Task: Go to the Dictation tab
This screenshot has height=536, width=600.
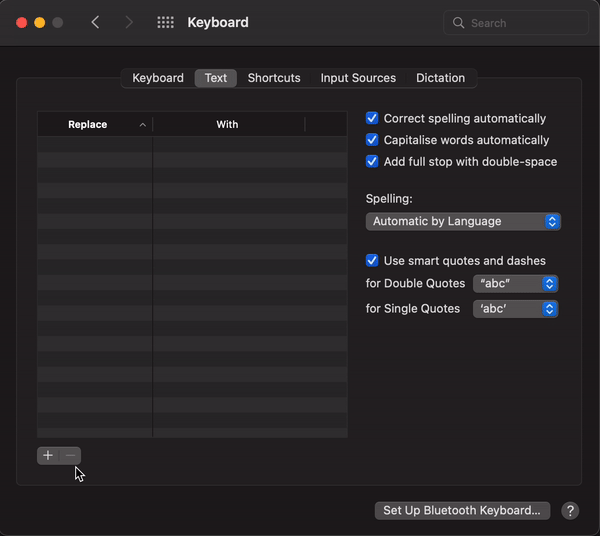Action: click(x=440, y=78)
